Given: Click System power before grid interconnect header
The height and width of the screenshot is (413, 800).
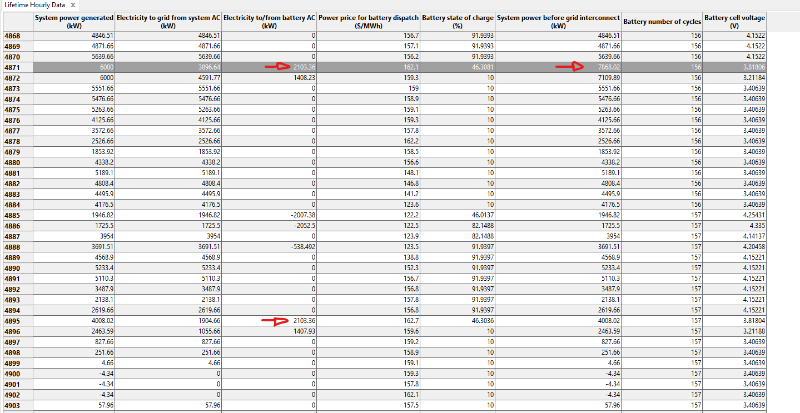Looking at the screenshot, I should [557, 22].
